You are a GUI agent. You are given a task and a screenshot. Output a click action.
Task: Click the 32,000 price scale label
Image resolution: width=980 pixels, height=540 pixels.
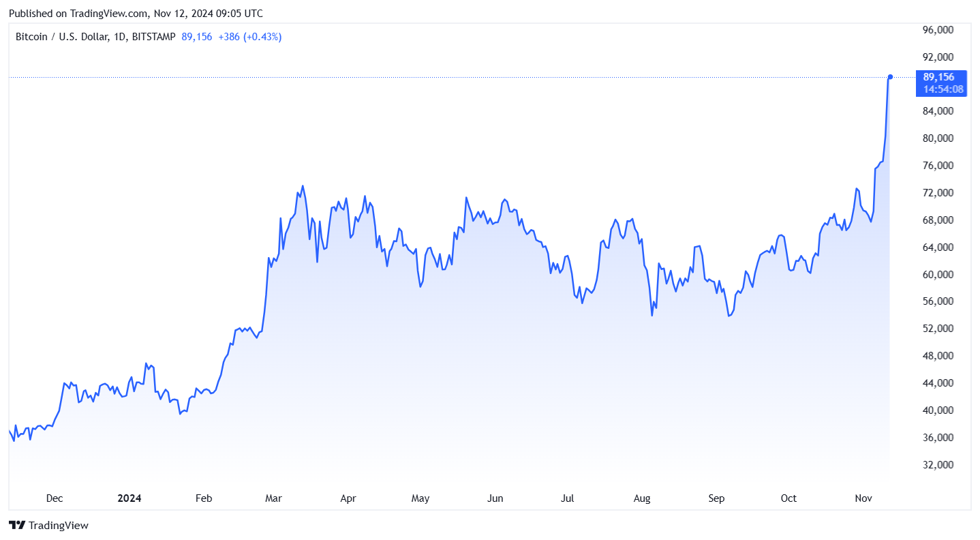click(x=937, y=465)
